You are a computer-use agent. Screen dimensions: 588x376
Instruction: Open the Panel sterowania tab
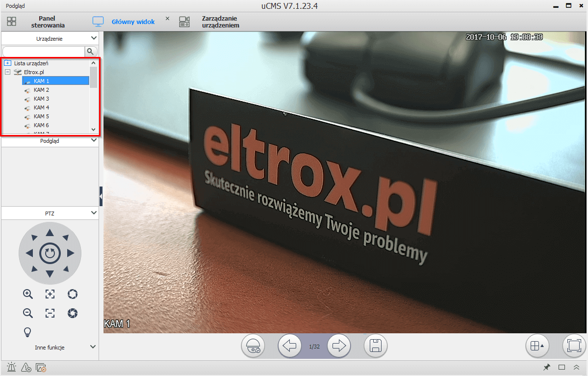point(47,22)
